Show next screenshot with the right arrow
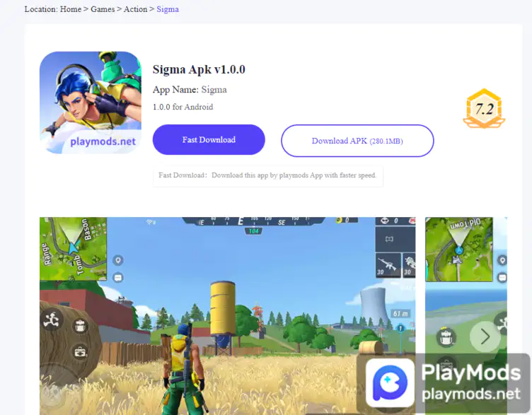532x415 pixels. tap(485, 337)
